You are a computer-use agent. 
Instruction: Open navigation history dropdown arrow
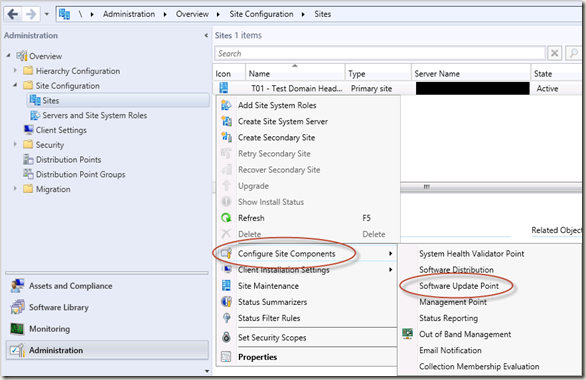click(x=47, y=15)
